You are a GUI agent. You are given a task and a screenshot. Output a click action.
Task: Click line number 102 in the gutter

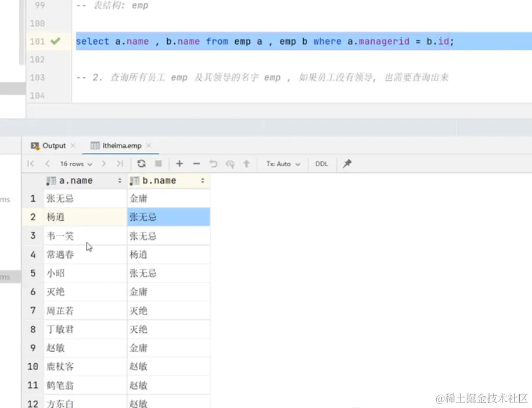pos(37,59)
